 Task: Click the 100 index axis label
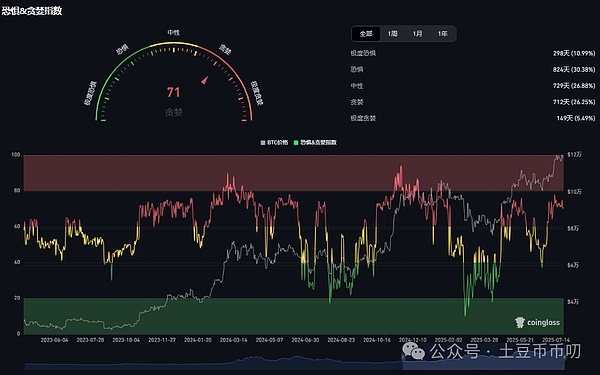coord(16,155)
